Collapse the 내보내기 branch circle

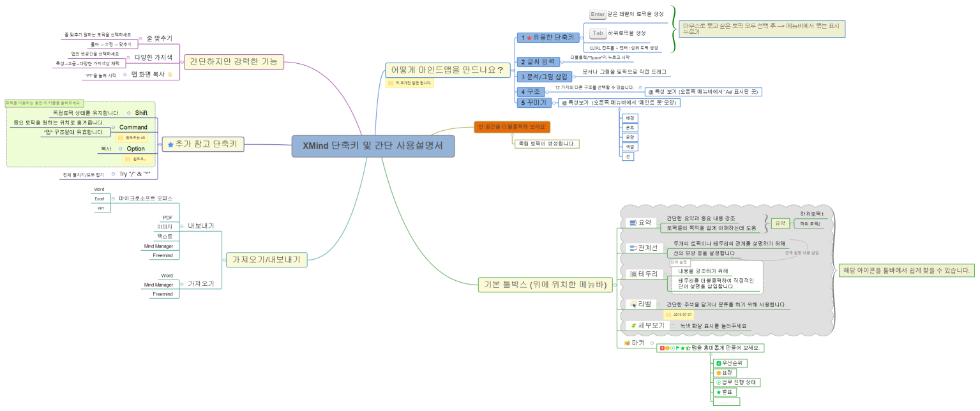(182, 226)
